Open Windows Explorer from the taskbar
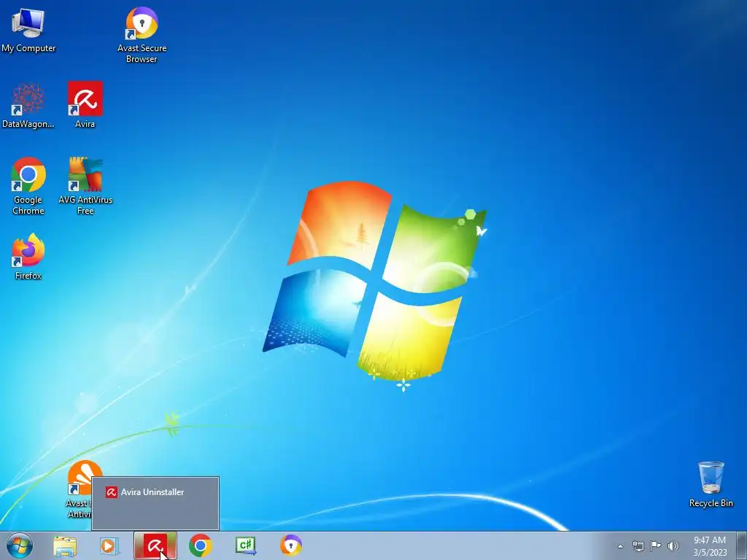The width and height of the screenshot is (747, 560). 64,546
